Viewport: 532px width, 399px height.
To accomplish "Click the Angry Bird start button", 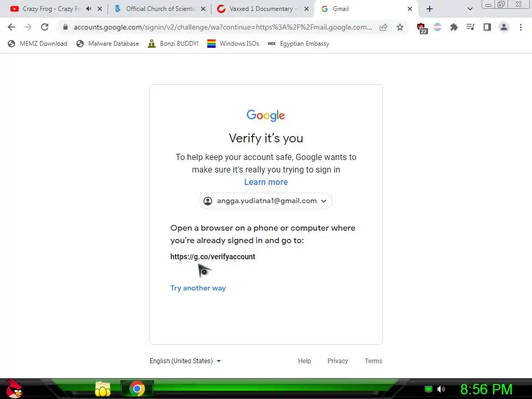I will [x=14, y=389].
